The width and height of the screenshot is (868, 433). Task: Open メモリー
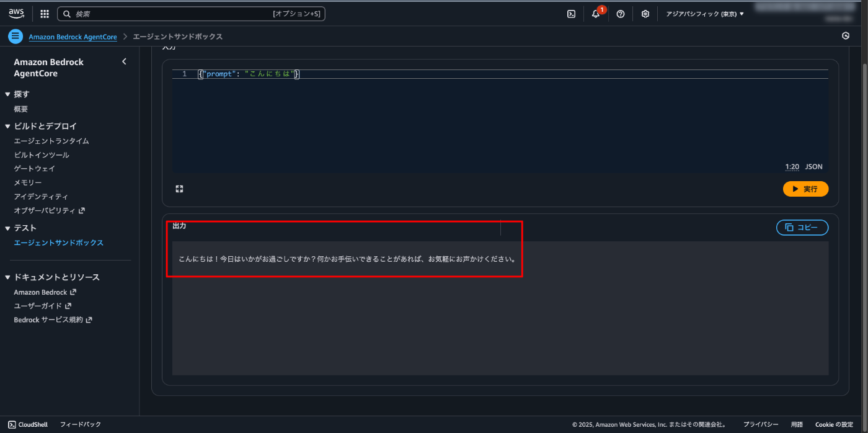pos(28,183)
